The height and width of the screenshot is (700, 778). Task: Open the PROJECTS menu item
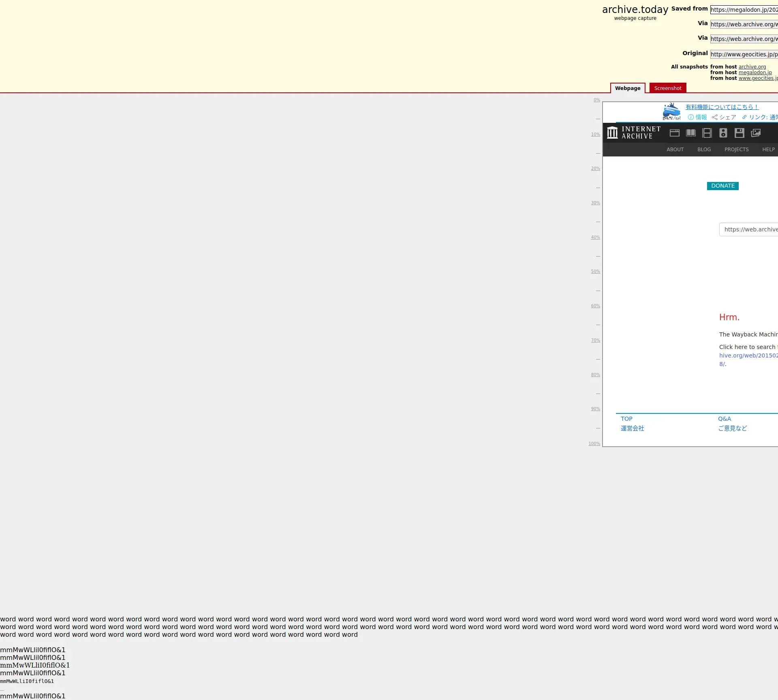(736, 150)
